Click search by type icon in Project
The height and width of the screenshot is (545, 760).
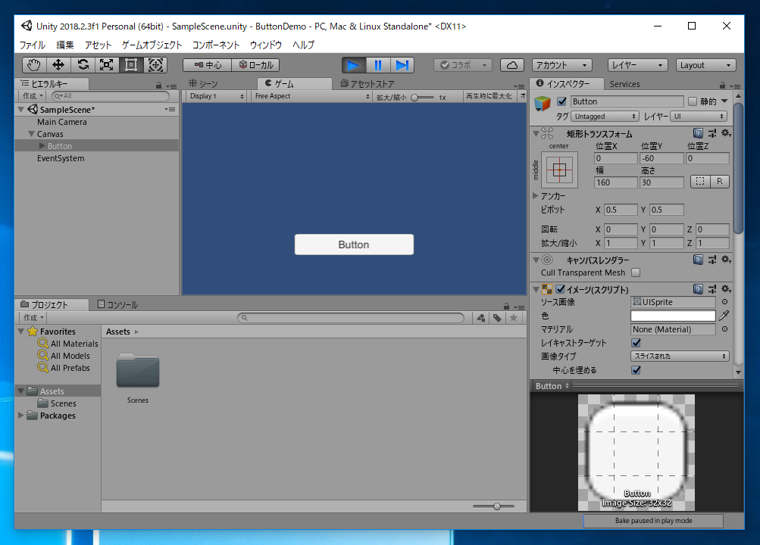pyautogui.click(x=481, y=318)
